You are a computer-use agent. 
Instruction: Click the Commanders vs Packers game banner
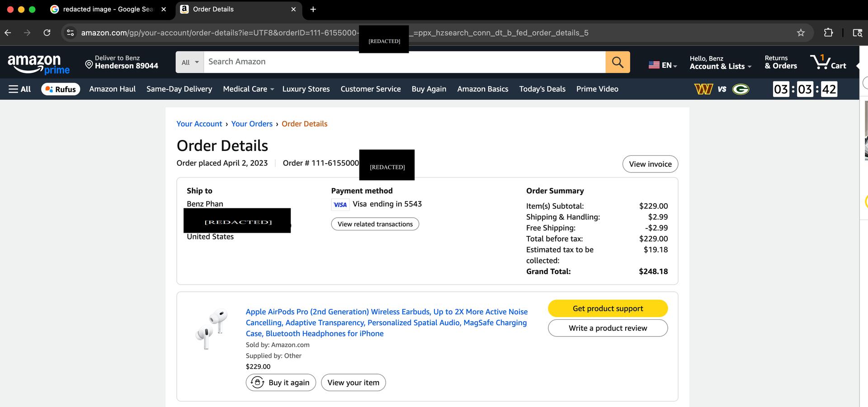tap(722, 89)
